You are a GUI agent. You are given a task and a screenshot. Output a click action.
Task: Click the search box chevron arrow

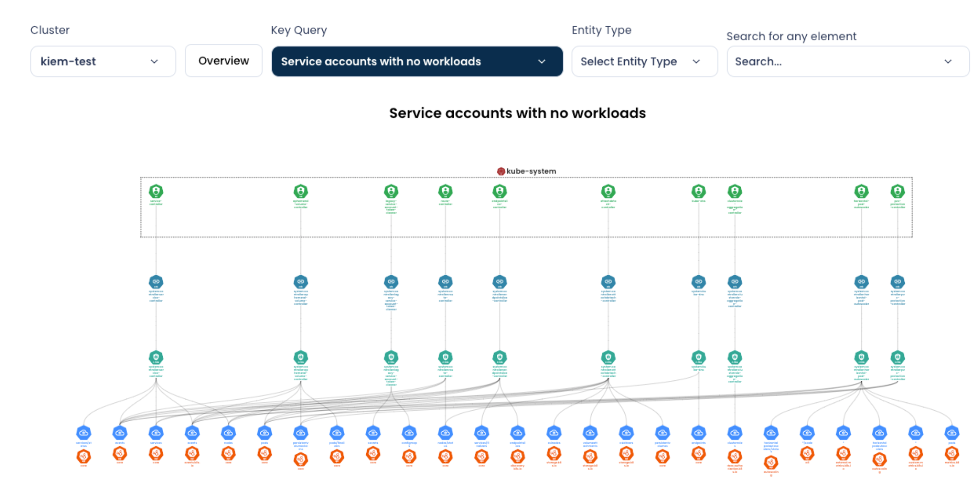click(x=948, y=61)
